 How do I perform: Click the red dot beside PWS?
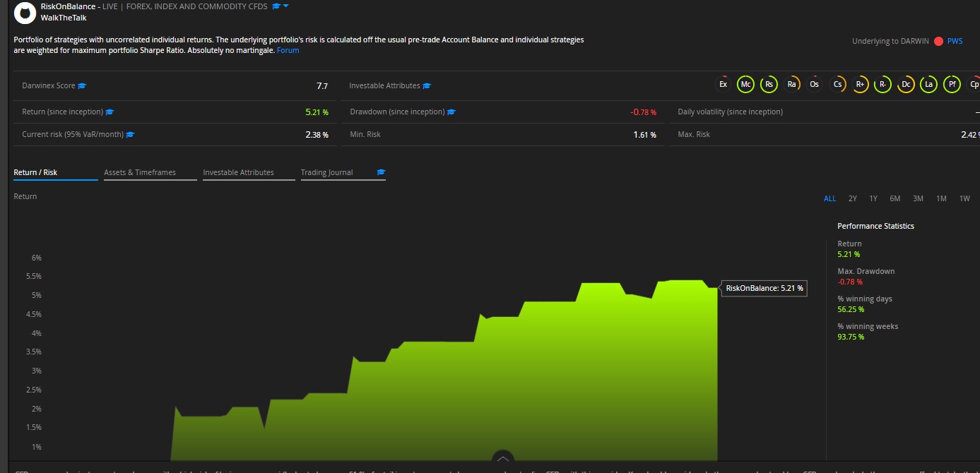938,41
